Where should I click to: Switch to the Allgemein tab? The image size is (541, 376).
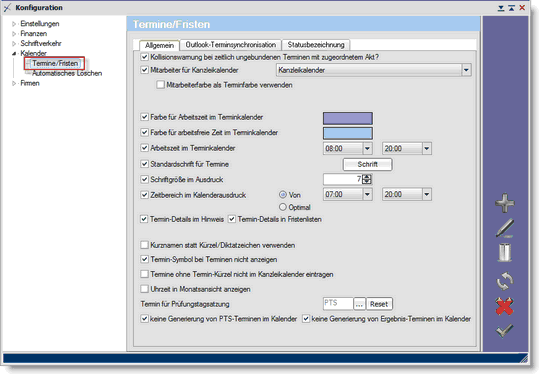(x=159, y=45)
